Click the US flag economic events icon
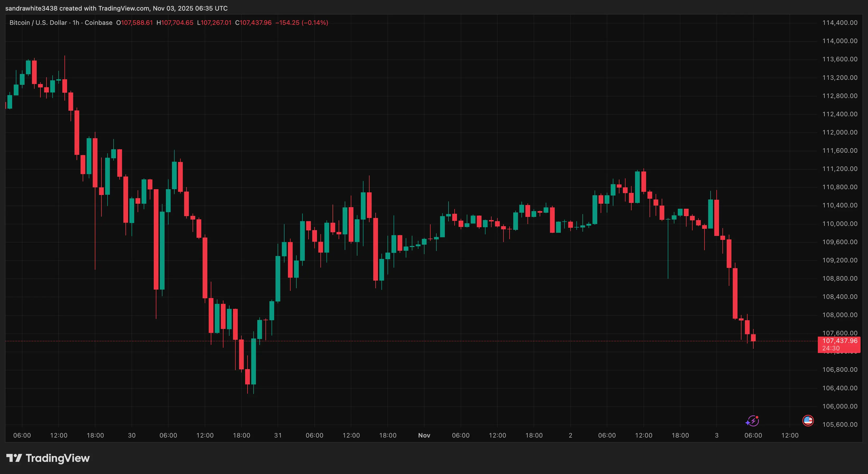 808,421
